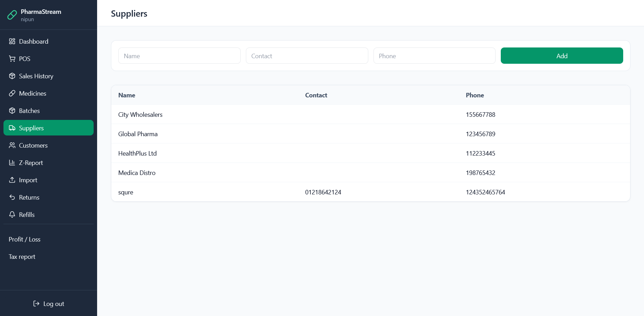
Task: Focus the supplier Name input field
Action: [179, 56]
